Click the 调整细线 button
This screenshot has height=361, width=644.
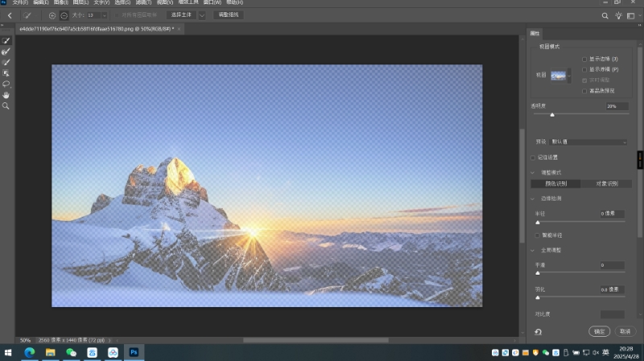(229, 15)
